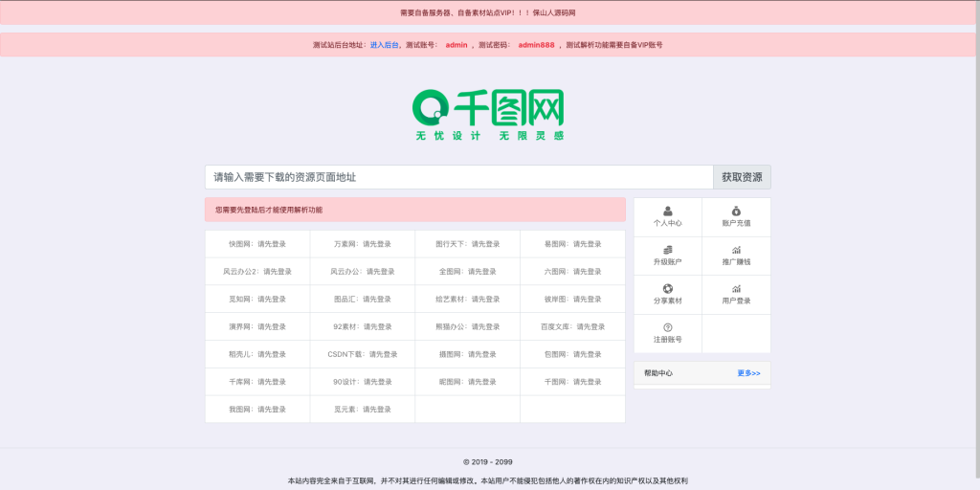Click the red admin888 password text

[x=536, y=45]
